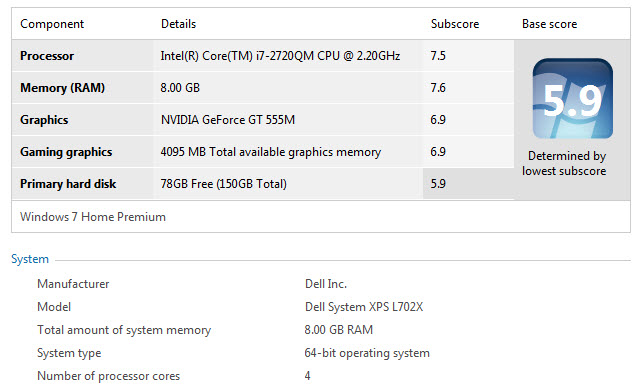Click the System section heading
This screenshot has width=640, height=389.
point(30,259)
